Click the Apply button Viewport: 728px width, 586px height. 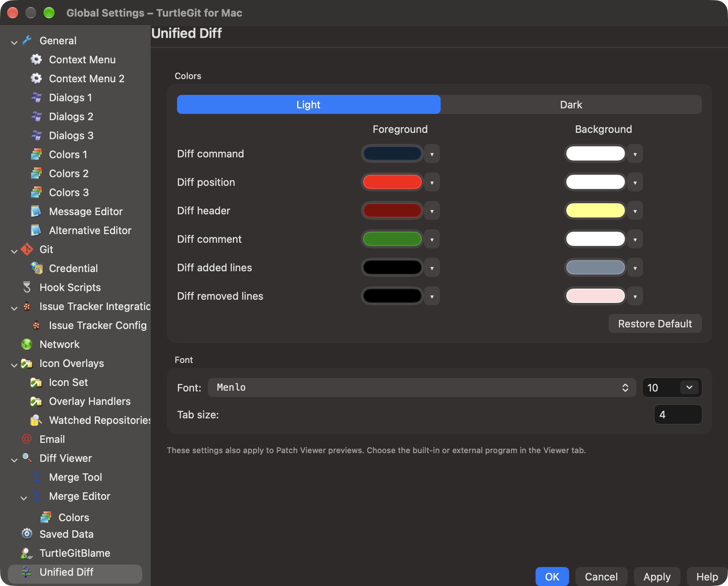point(657,577)
